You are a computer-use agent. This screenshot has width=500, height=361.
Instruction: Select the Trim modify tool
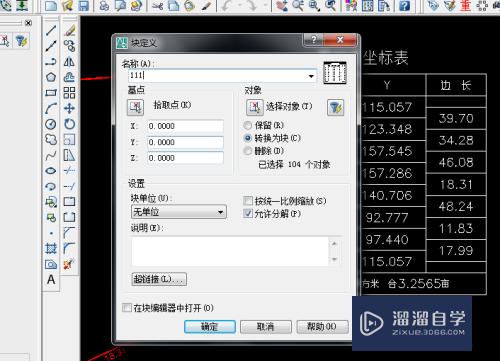[x=69, y=171]
